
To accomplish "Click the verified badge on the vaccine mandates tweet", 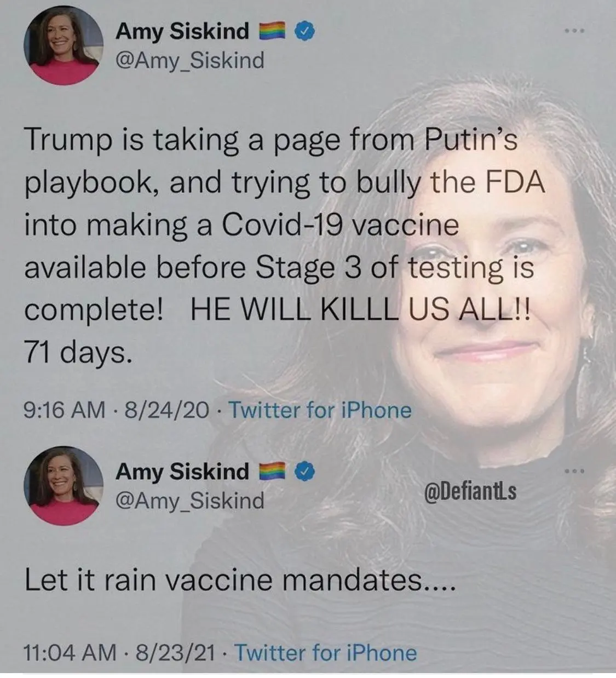I will click(305, 472).
